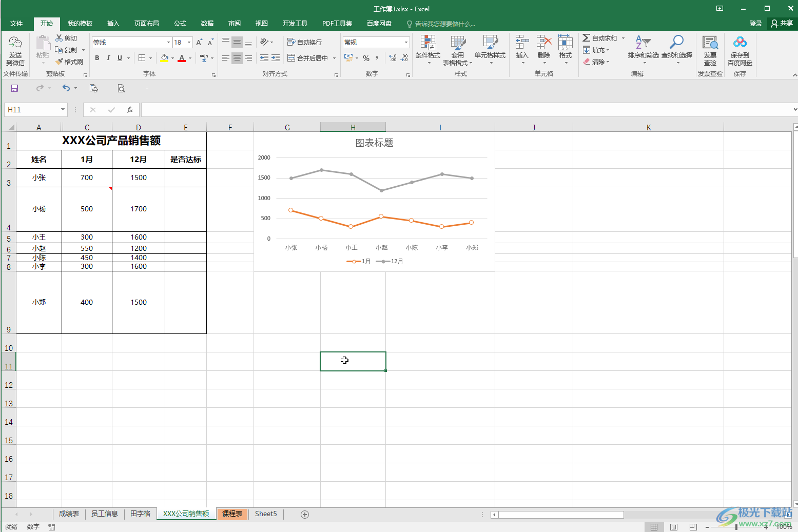Add a new sheet with plus icon
Viewport: 798px width, 532px height.
click(305, 515)
